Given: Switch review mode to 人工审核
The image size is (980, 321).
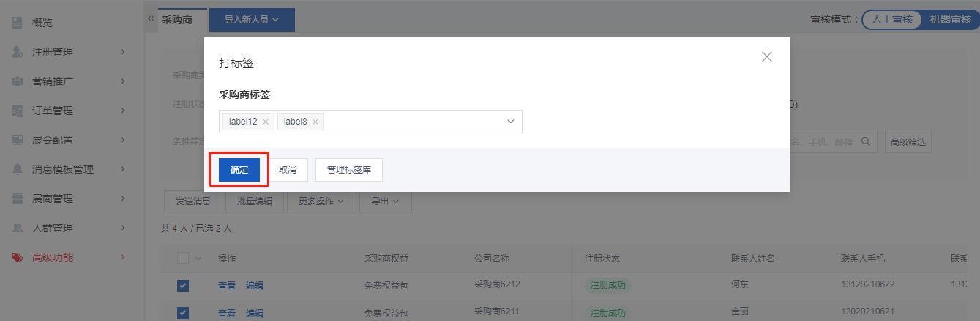Looking at the screenshot, I should 892,20.
